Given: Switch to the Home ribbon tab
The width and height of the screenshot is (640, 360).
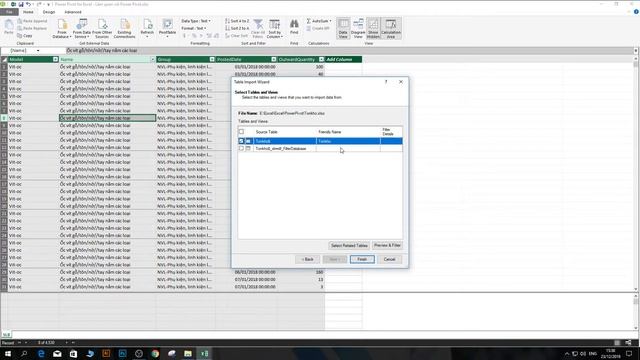Looking at the screenshot, I should (28, 12).
